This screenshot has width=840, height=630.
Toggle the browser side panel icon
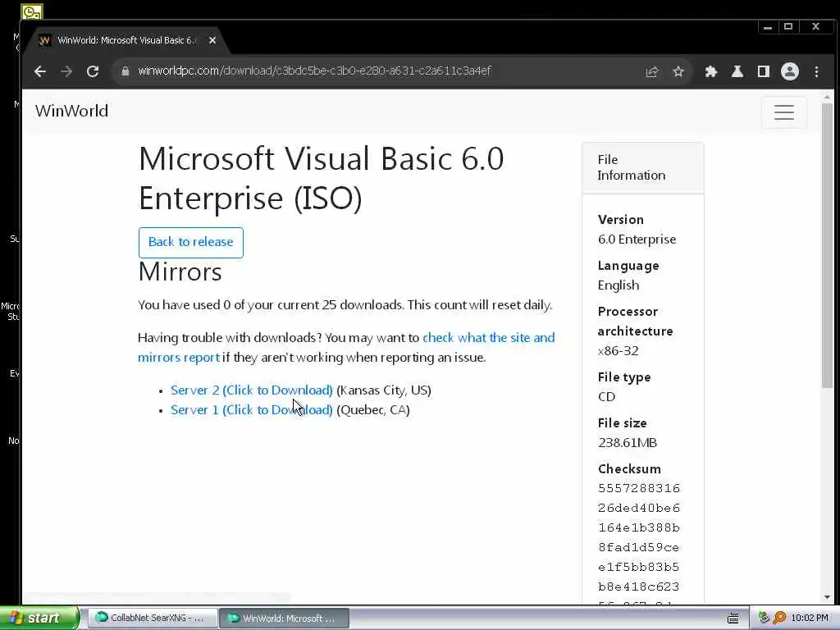764,72
